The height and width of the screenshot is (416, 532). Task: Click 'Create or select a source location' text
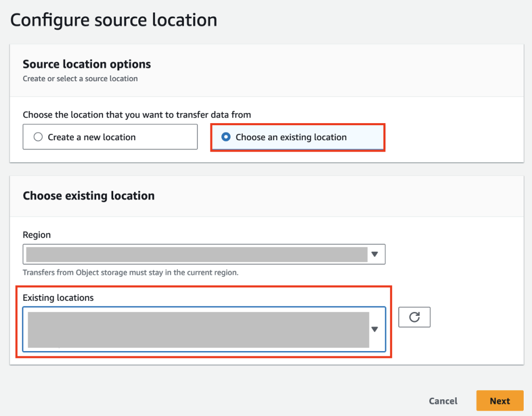coord(80,78)
